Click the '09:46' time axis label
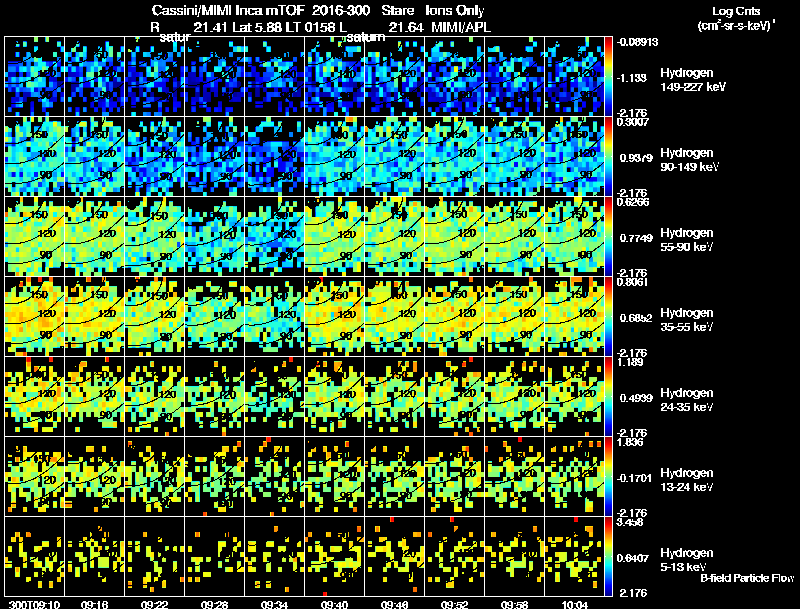The width and height of the screenshot is (800, 609). point(394,605)
